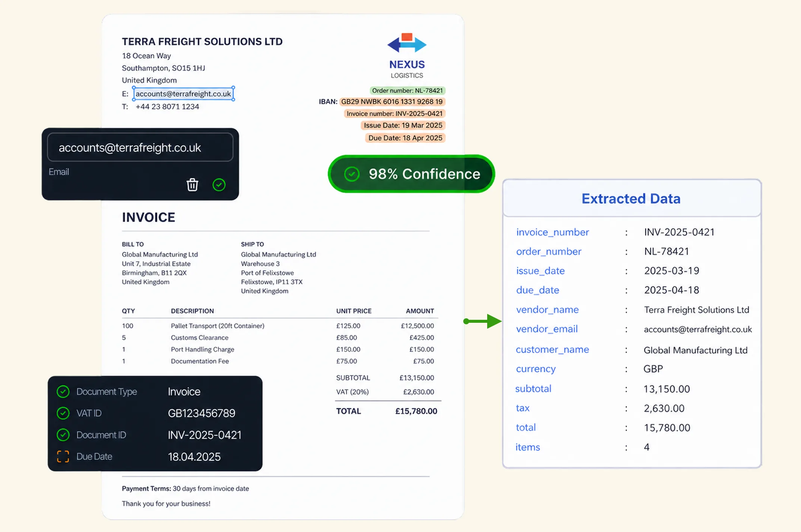Click the 98% Confidence badge
Viewport: 801px width, 532px height.
[411, 174]
